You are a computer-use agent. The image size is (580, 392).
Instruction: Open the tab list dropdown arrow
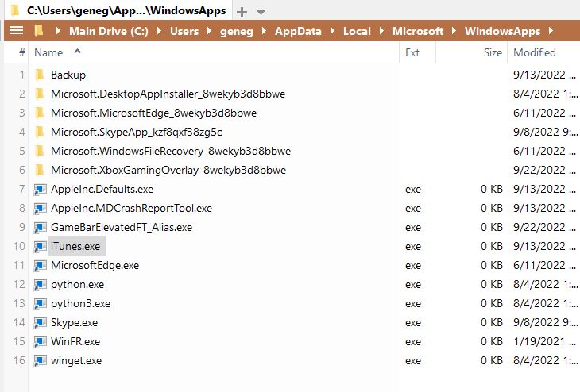click(x=261, y=12)
